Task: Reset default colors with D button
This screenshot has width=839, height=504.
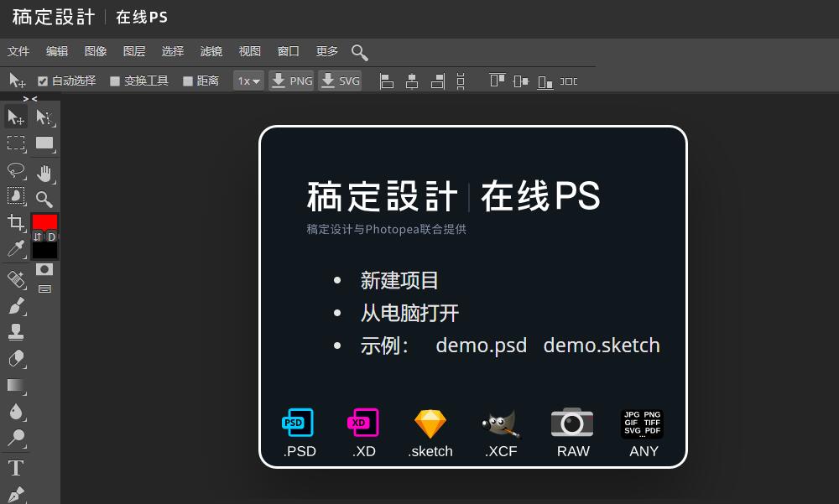Action: coord(52,236)
